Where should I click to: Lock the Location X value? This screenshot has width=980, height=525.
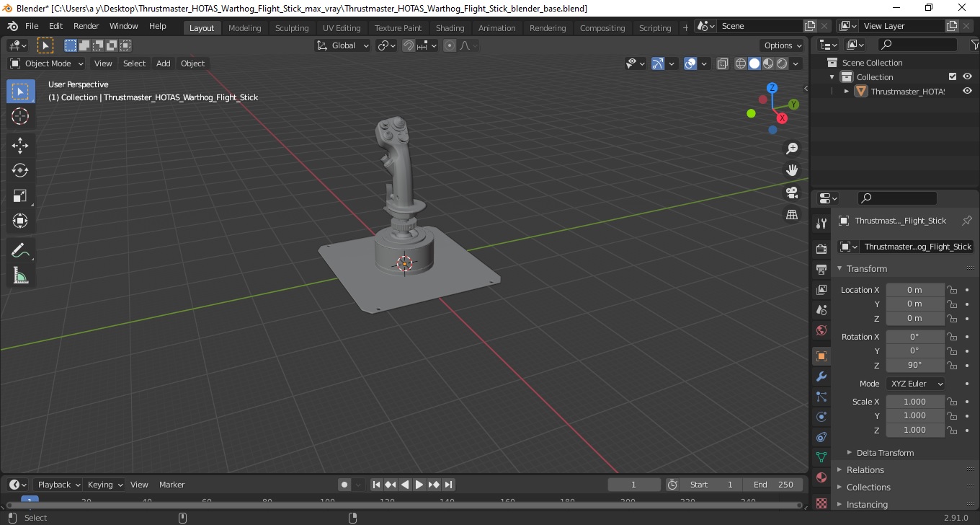(x=952, y=290)
